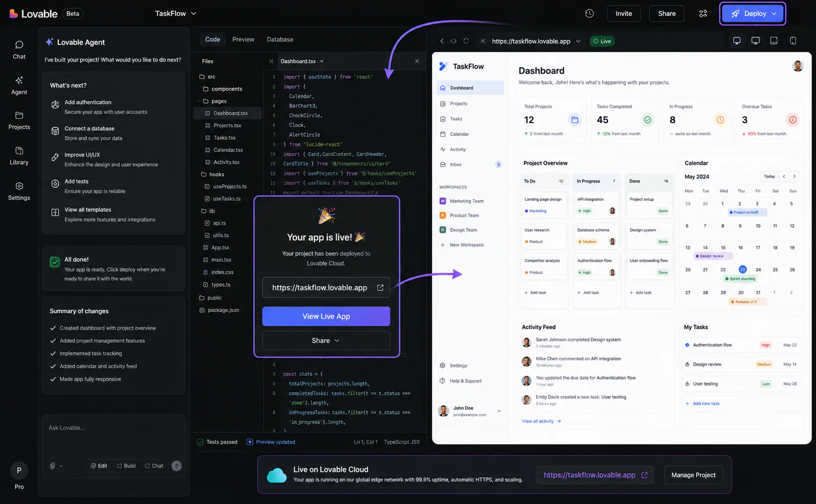
Task: Open Projects in TaskFlow sidebar
Action: point(470,104)
